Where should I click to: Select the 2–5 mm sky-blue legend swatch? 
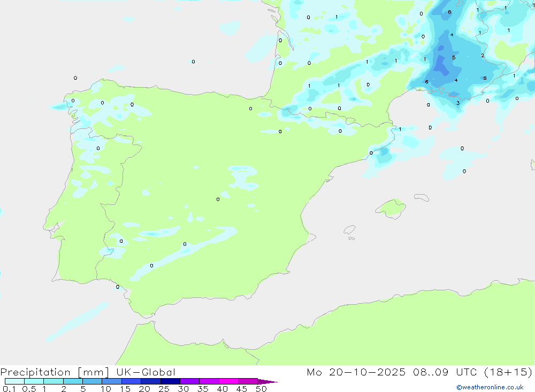[x=73, y=381]
